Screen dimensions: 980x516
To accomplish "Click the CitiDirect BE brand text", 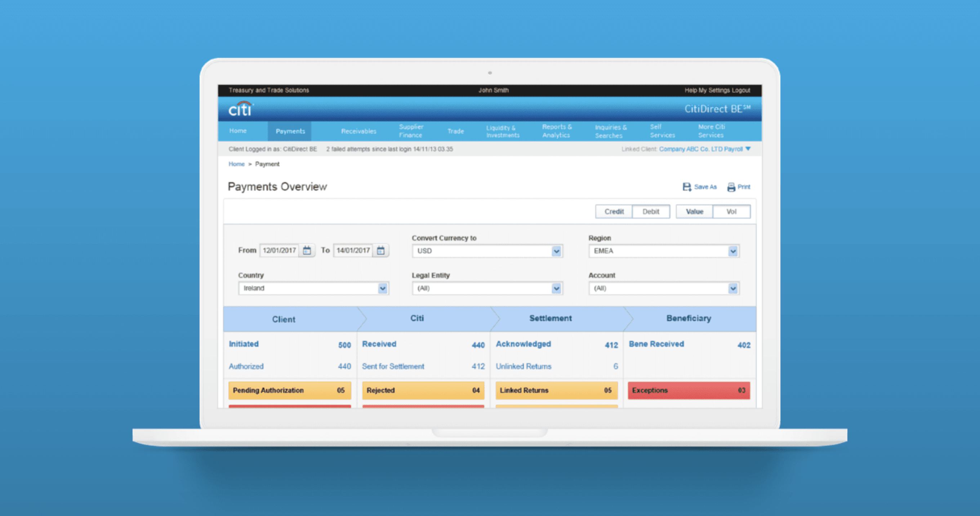I will 717,109.
